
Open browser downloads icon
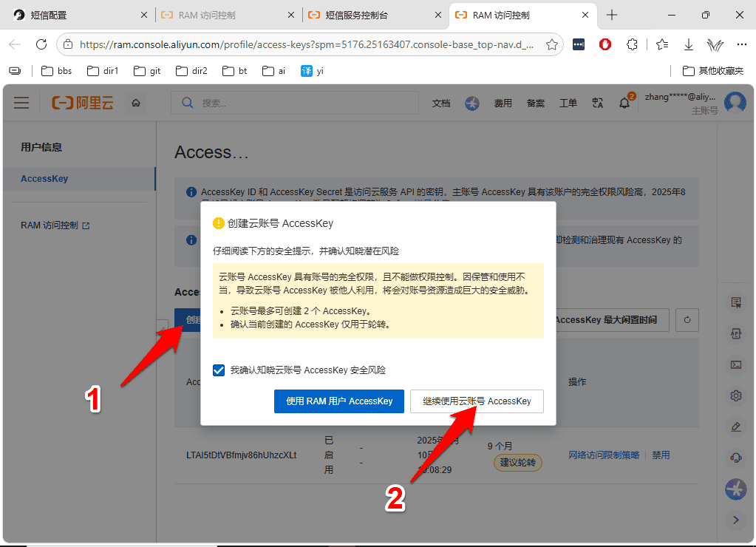(689, 45)
